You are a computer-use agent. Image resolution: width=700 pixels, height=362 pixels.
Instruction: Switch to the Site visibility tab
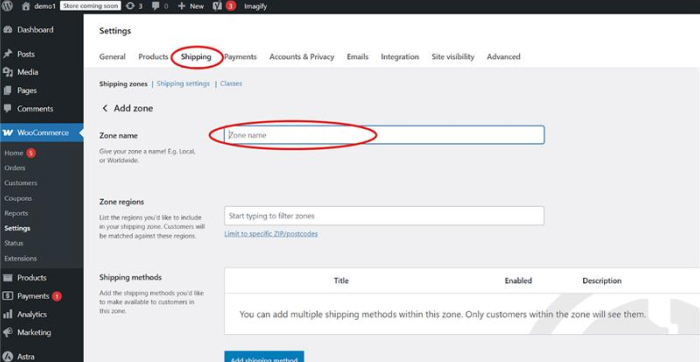coord(453,57)
